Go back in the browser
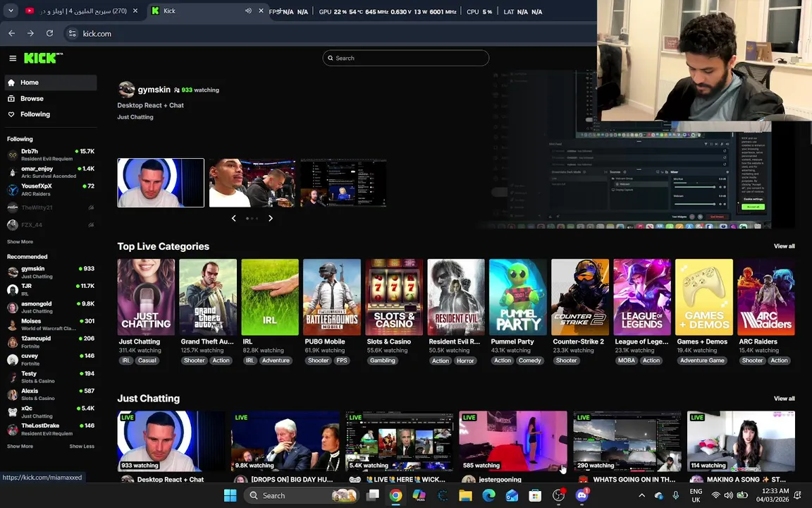Viewport: 812px width, 508px height. coord(11,33)
